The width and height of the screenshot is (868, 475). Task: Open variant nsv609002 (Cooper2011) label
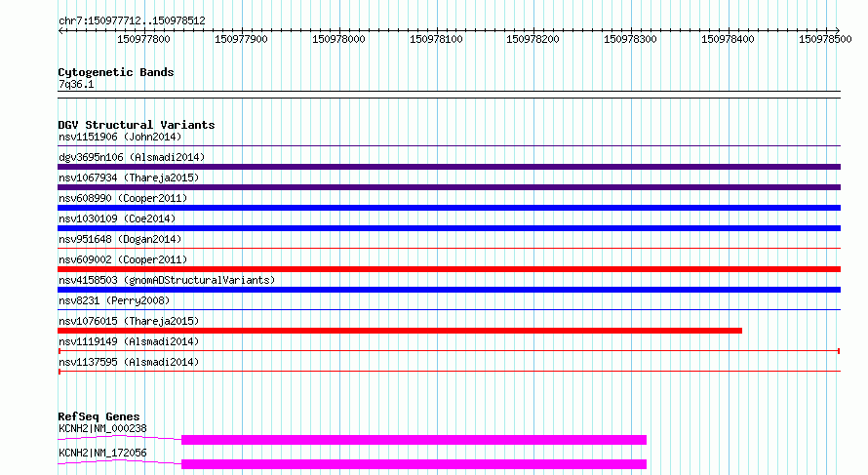point(123,259)
